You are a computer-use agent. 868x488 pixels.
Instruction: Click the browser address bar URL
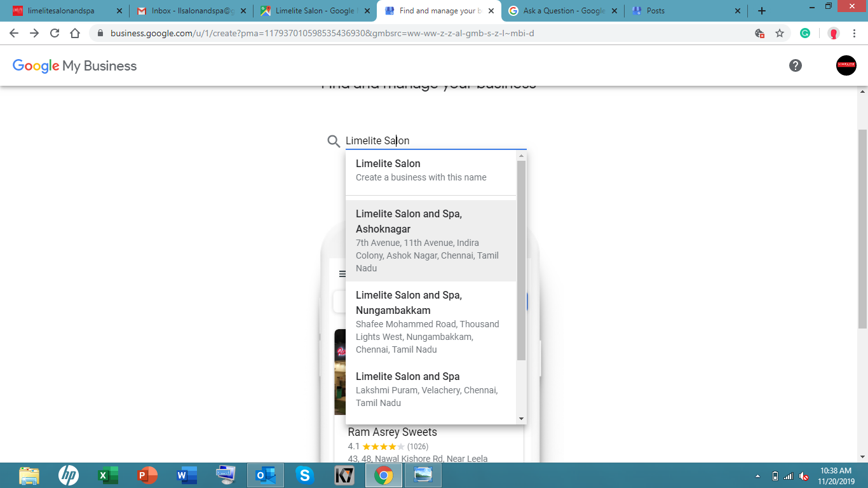[322, 33]
